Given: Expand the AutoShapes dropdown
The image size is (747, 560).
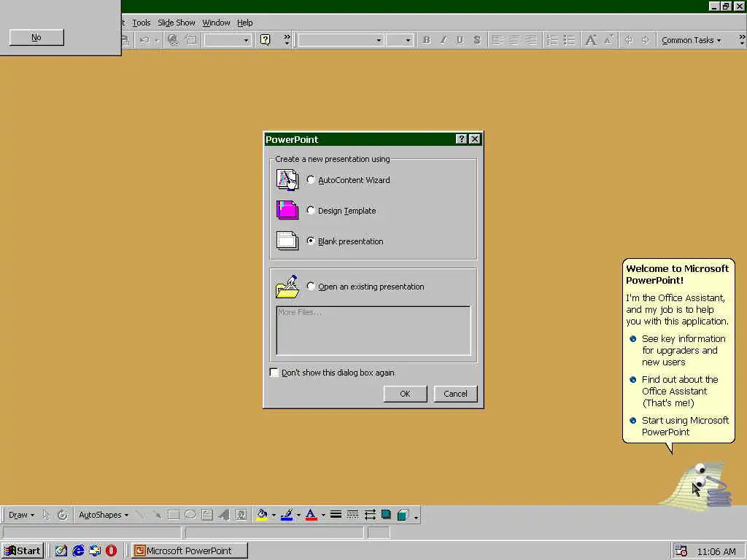Looking at the screenshot, I should coord(104,515).
